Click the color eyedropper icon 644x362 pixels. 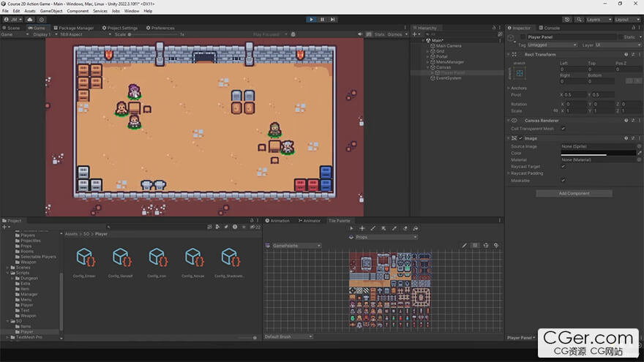(640, 153)
